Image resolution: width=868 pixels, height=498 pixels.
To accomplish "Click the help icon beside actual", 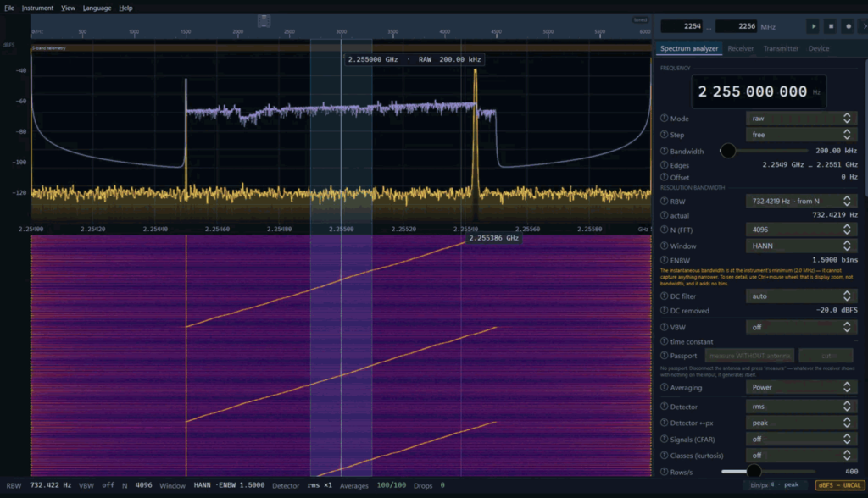I will tap(664, 215).
